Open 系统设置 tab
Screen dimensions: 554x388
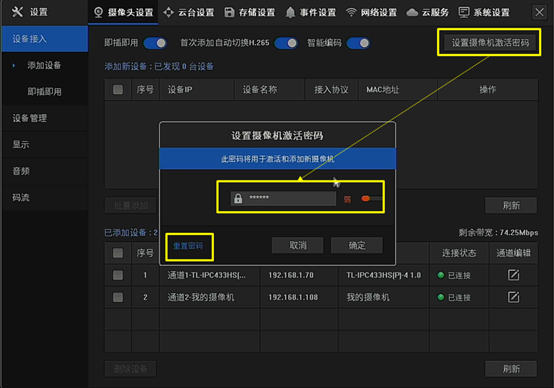pyautogui.click(x=484, y=12)
